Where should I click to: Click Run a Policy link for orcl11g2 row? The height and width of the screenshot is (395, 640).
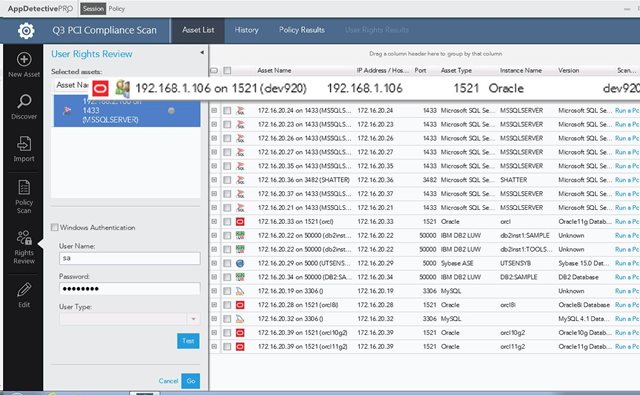tap(627, 346)
